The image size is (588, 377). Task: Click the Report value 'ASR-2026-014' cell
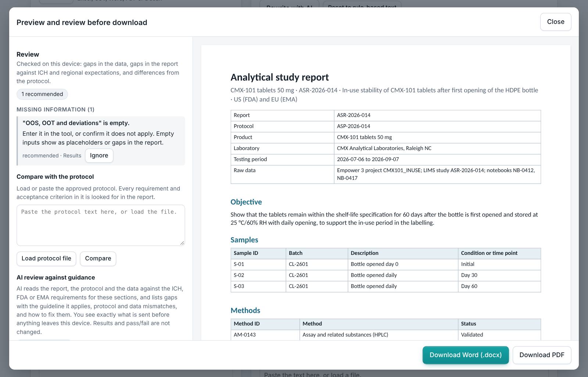437,115
